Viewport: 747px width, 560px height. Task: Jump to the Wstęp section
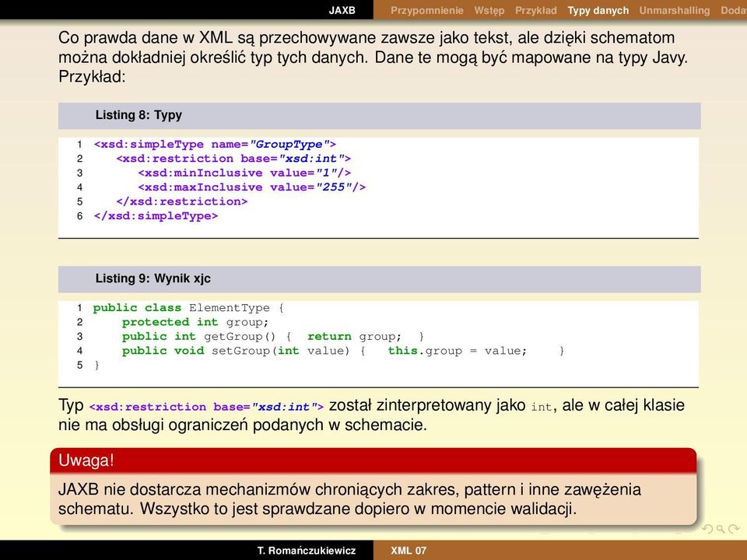tap(489, 10)
